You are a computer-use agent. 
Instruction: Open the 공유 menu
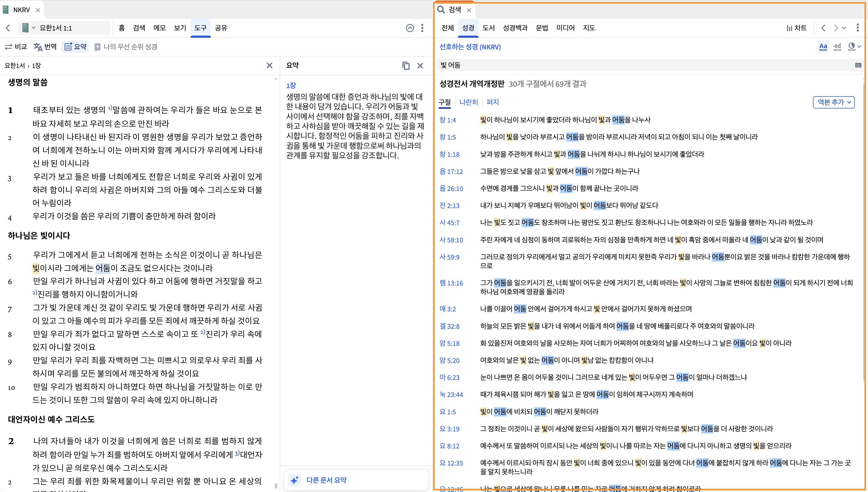(x=221, y=28)
